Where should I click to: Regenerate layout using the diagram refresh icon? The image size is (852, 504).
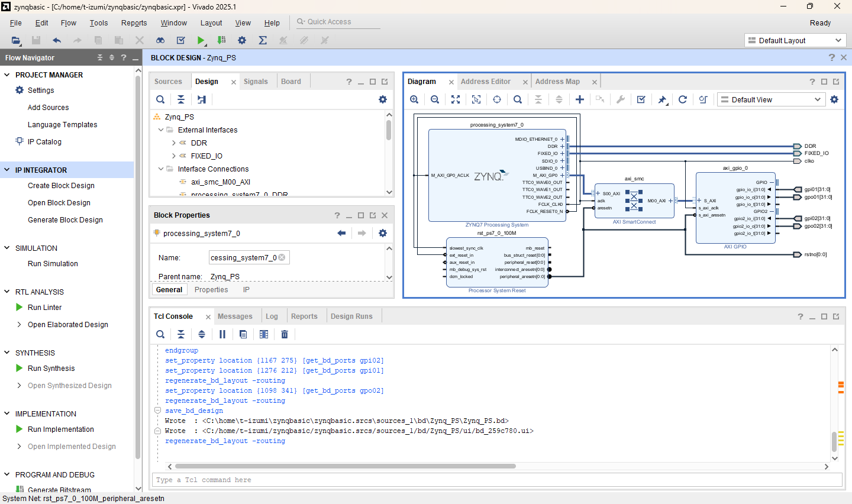pyautogui.click(x=682, y=99)
